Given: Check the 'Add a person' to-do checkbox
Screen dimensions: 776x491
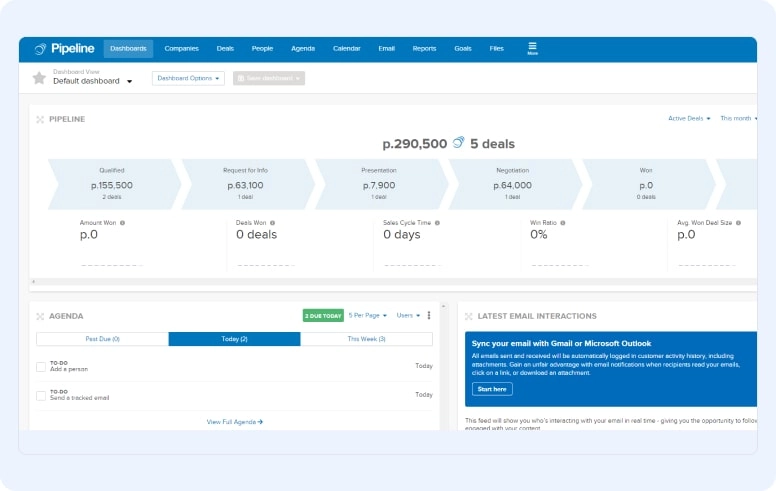Looking at the screenshot, I should tap(41, 367).
